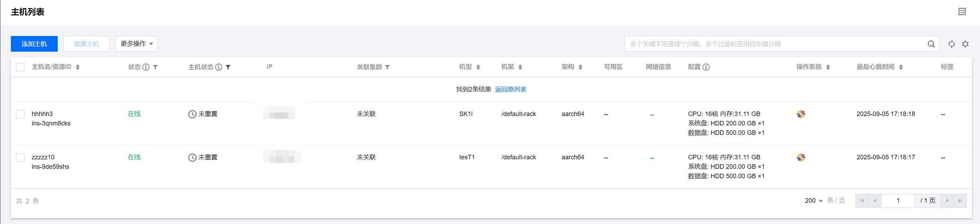Sort by 最后心跳时间 column
Screen dimensions: 980x224
tap(901, 67)
